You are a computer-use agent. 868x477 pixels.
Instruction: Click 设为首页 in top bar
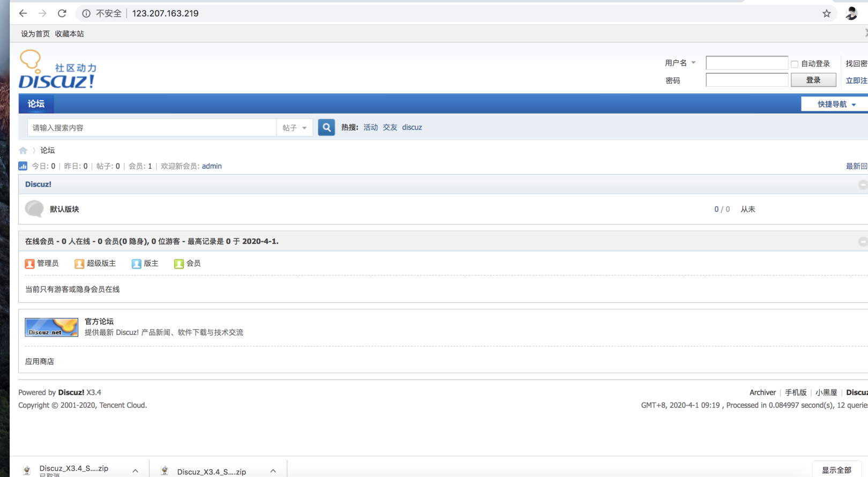[x=35, y=34]
